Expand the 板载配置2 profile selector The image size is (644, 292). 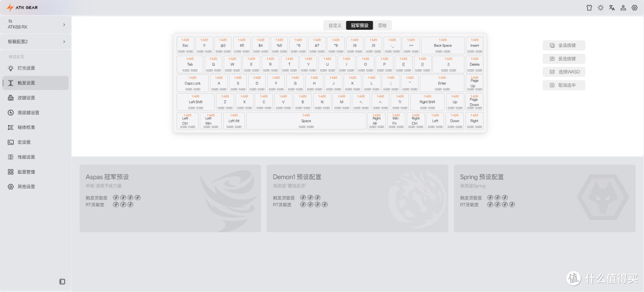(36, 42)
